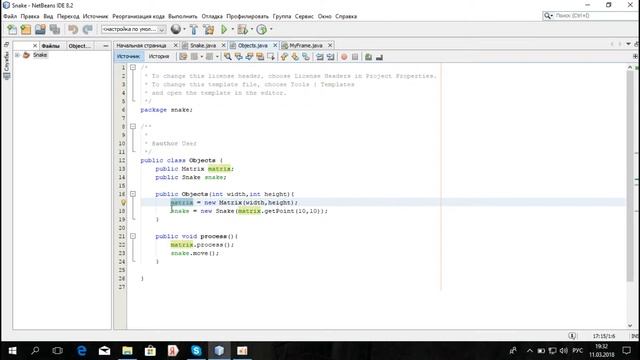This screenshot has width=640, height=360.
Task: Click the Next Bookmark icon
Action: coord(295,57)
